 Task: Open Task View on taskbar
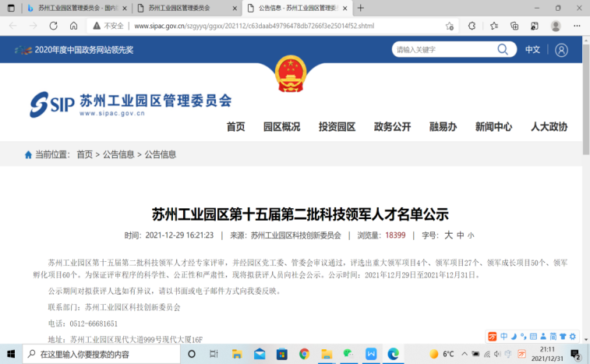(x=214, y=354)
